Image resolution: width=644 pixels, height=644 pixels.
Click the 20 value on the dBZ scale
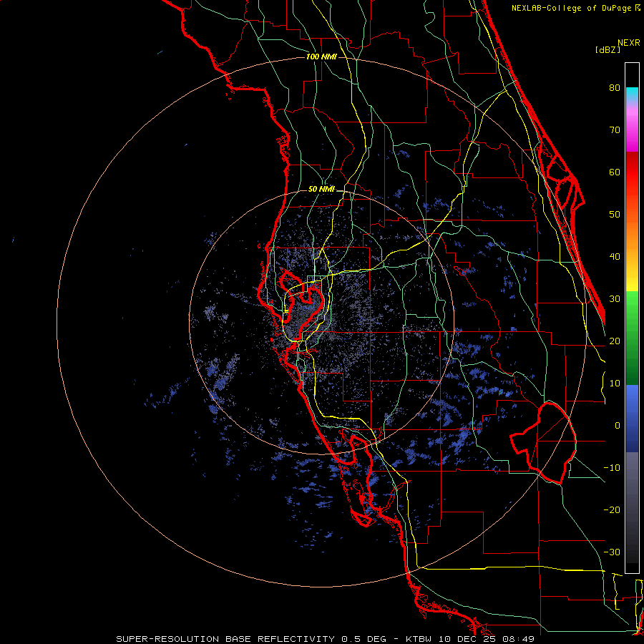(x=615, y=341)
